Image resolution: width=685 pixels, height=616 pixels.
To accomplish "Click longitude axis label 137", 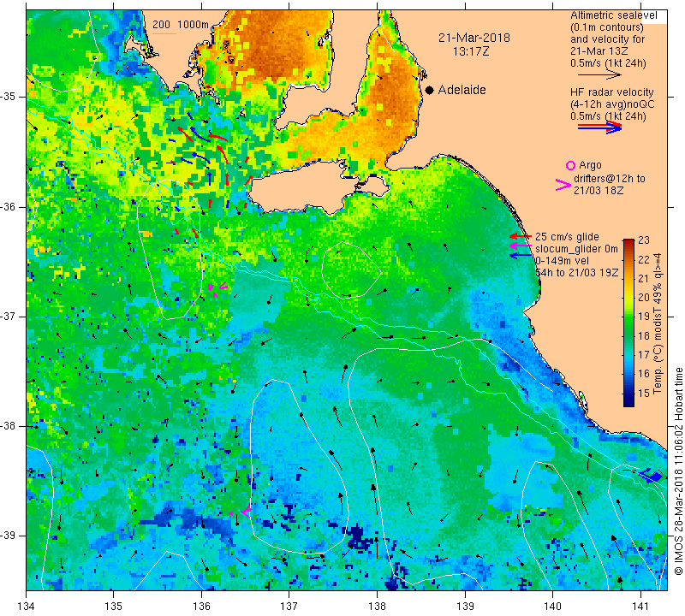I will click(x=289, y=606).
